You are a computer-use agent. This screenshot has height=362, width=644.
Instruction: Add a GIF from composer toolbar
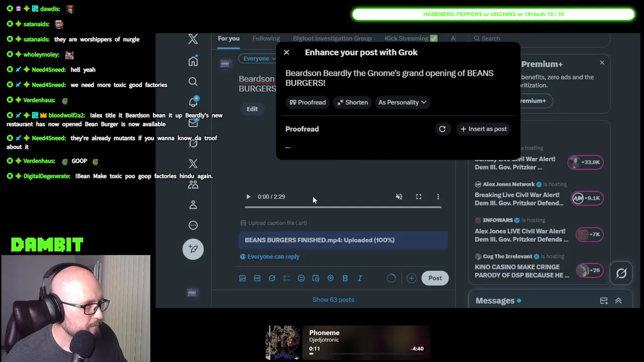pos(257,278)
